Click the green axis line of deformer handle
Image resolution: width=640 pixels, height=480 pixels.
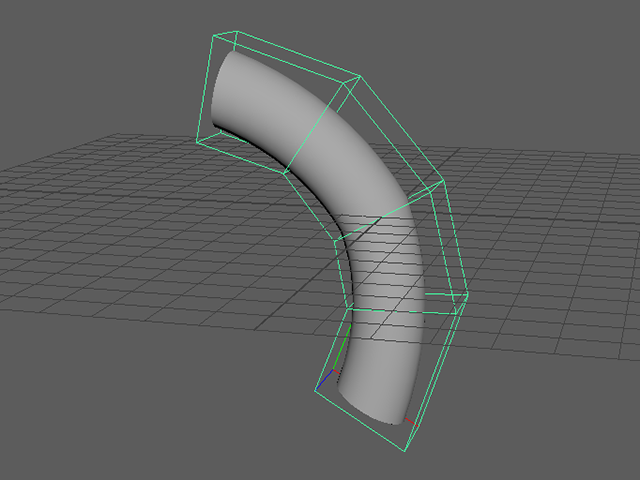click(x=342, y=347)
